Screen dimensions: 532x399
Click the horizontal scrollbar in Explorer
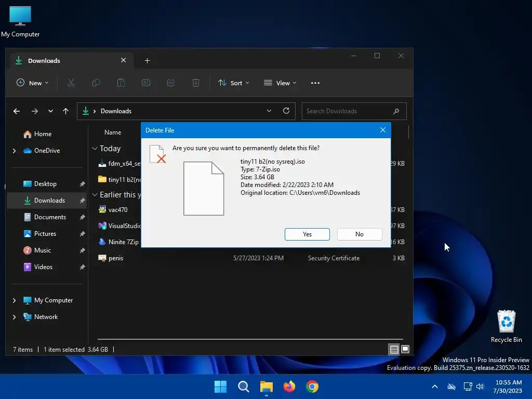coord(250,339)
